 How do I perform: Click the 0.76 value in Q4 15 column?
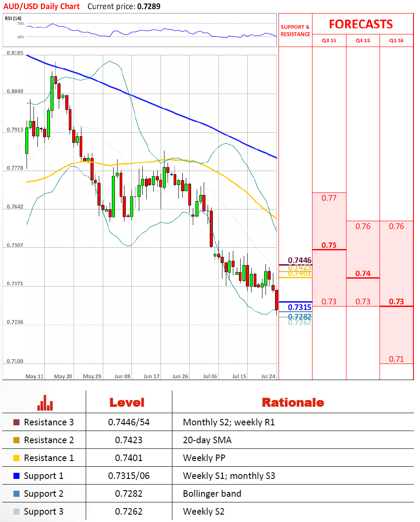pyautogui.click(x=363, y=226)
